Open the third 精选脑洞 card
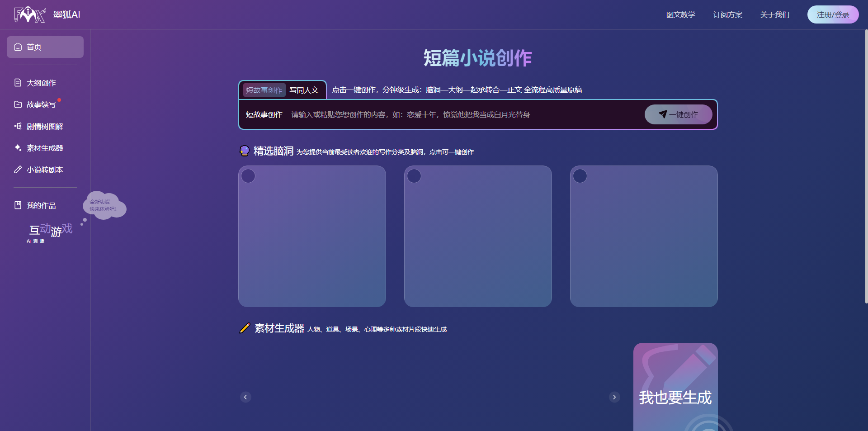 point(644,236)
